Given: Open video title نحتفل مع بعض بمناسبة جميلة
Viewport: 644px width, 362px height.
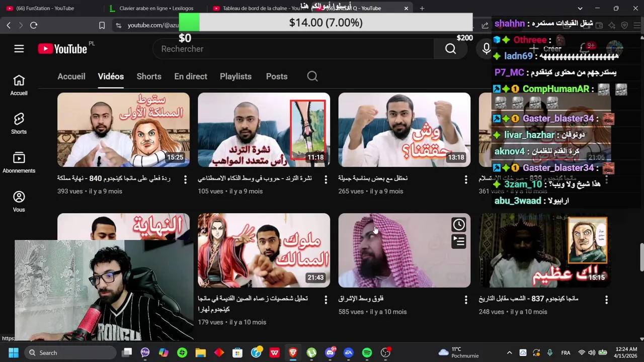Looking at the screenshot, I should coord(373,178).
